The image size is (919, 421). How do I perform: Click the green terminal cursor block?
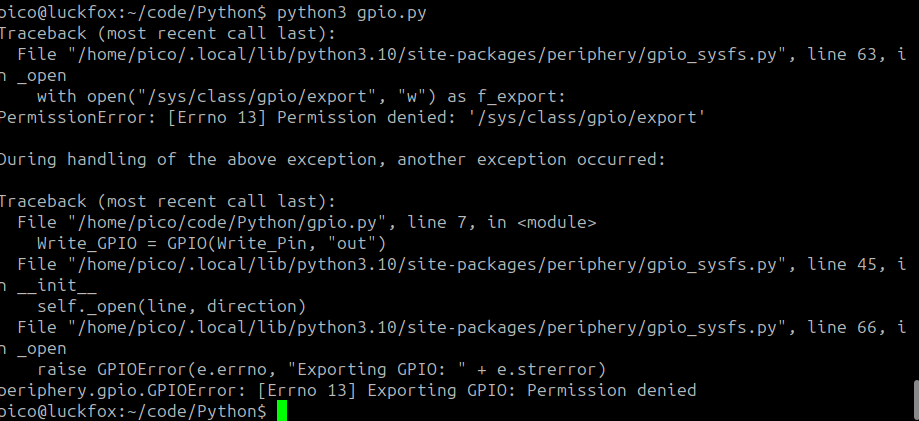pos(282,411)
